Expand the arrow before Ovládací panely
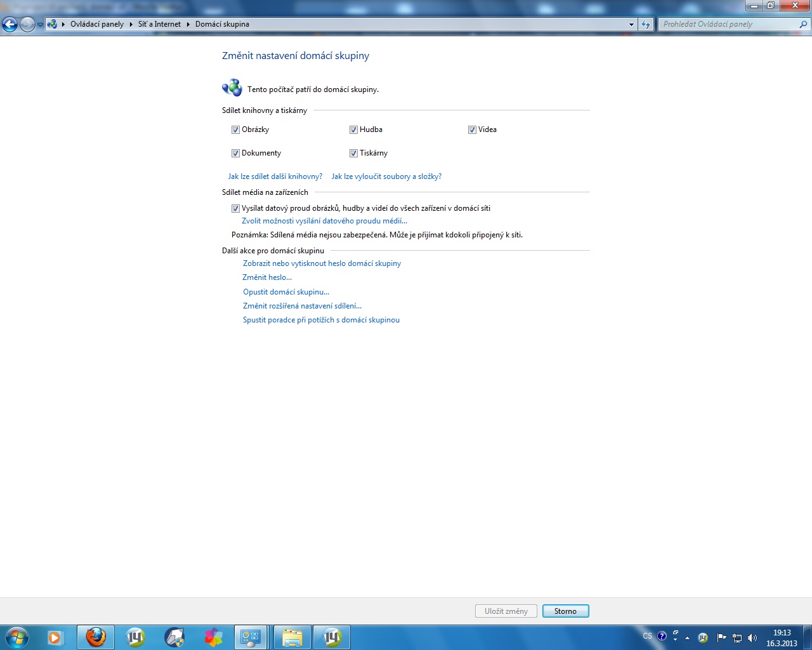 63,24
